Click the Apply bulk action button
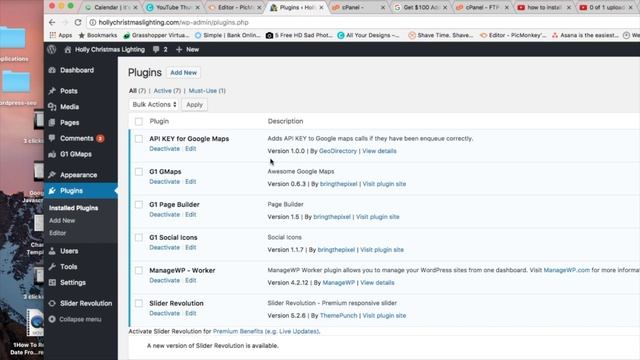The width and height of the screenshot is (640, 360). coord(194,104)
